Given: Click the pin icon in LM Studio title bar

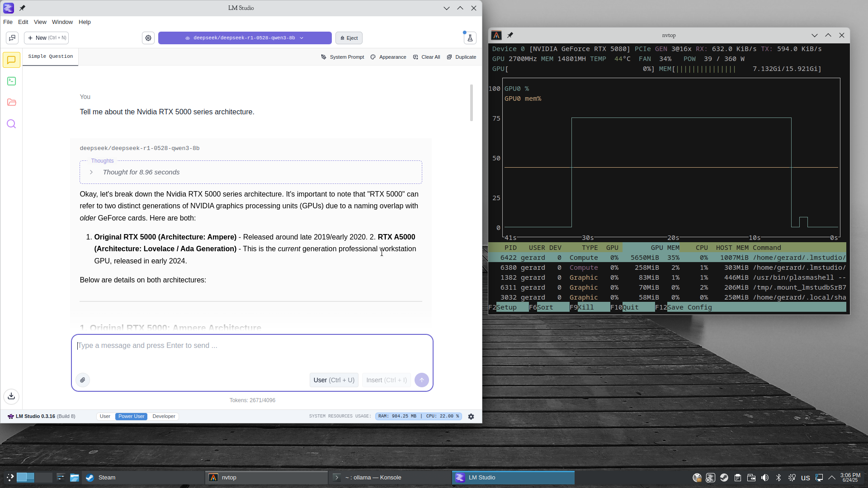Looking at the screenshot, I should (22, 8).
